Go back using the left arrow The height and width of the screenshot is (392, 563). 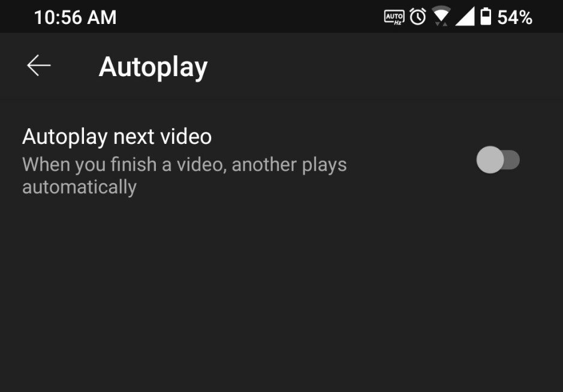(x=39, y=66)
